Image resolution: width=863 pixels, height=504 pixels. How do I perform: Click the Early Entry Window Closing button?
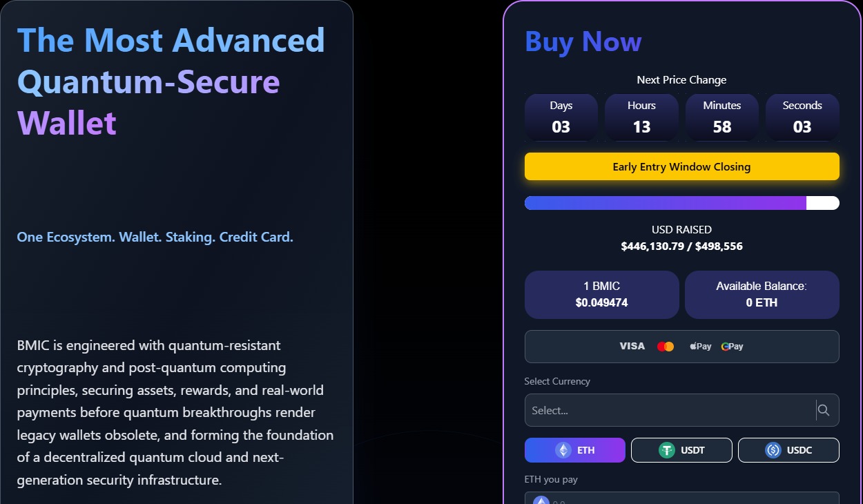681,166
